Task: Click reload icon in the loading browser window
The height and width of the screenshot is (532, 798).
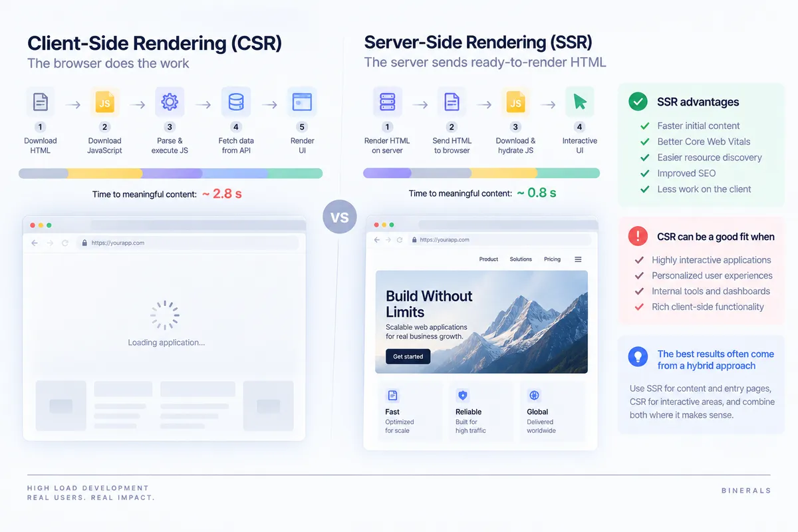Action: coord(65,243)
